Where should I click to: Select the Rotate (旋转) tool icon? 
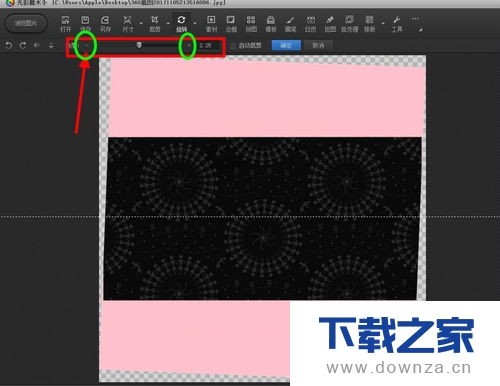[x=181, y=24]
